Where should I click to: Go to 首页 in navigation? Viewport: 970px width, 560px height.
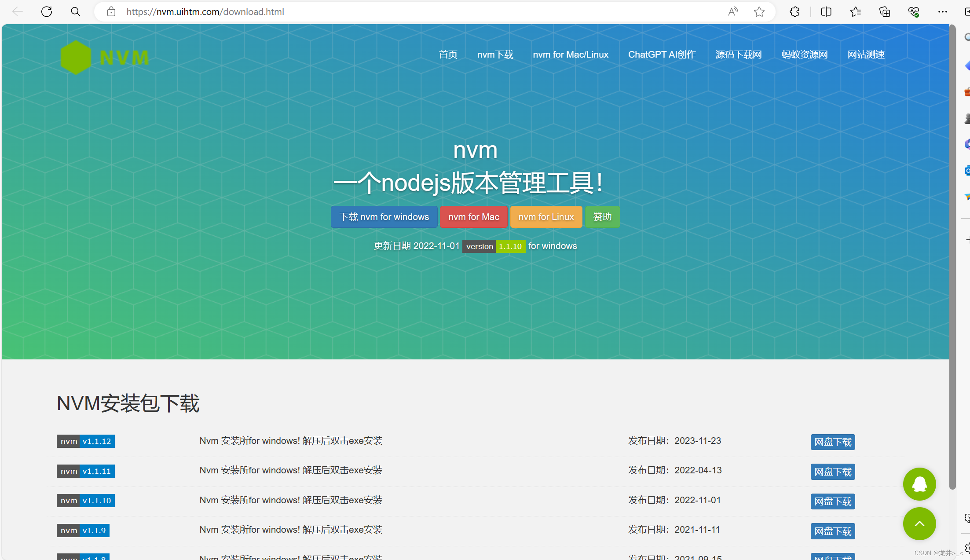pyautogui.click(x=448, y=55)
